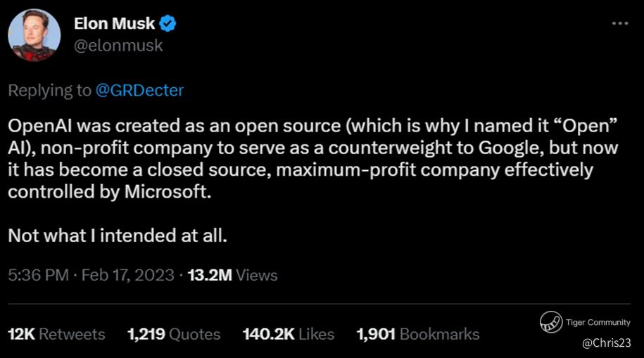Image resolution: width=644 pixels, height=358 pixels.
Task: Show the 140.2K Likes list
Action: tap(288, 335)
